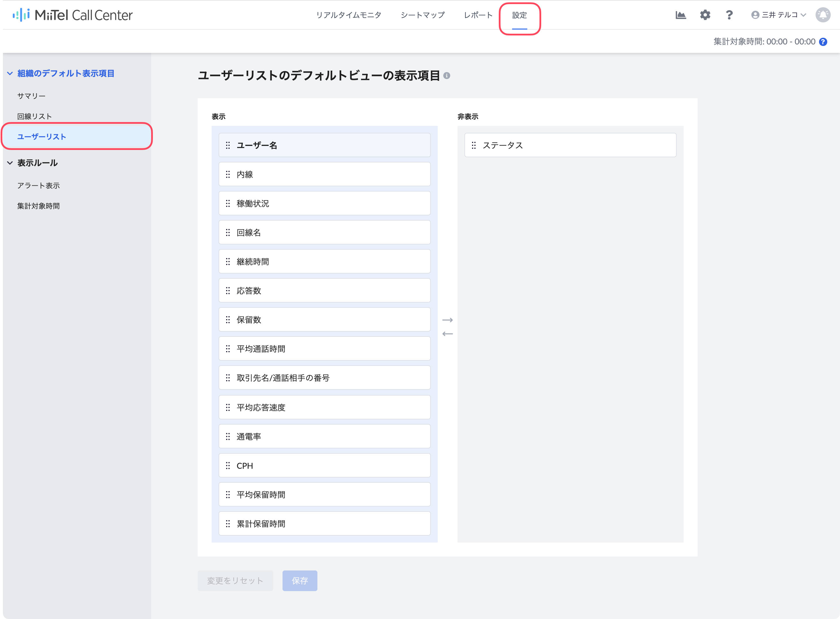Select the 平均通話時間 item label

point(261,349)
